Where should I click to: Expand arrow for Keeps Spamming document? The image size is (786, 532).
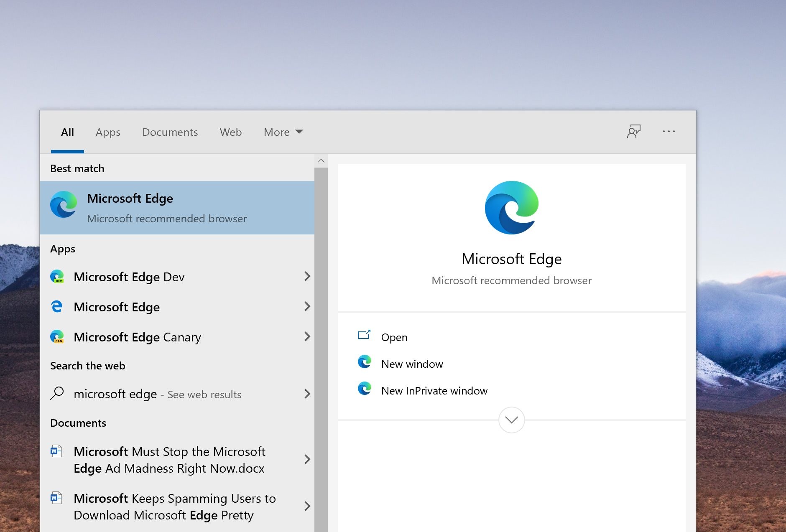(307, 506)
